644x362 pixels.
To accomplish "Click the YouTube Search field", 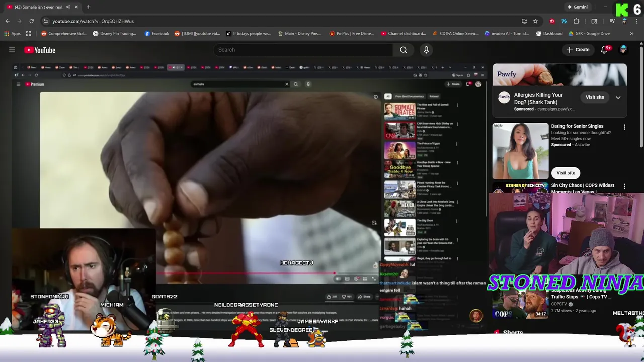I will 302,50.
